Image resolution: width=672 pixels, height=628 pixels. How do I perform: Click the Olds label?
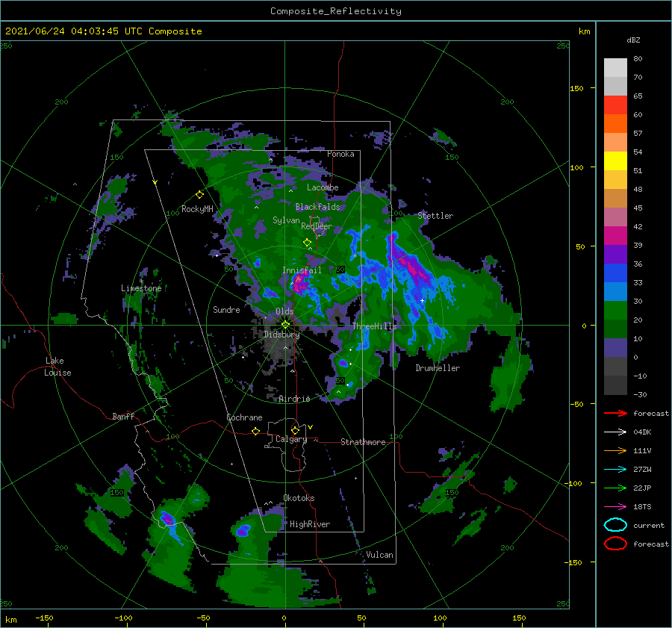[x=284, y=311]
